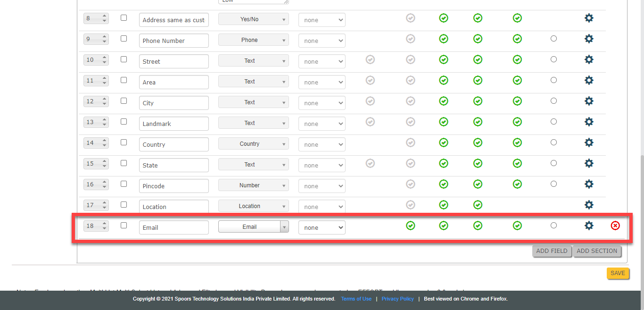Click grey checkmark icon in Street row
Viewport: 644px width, 310px height.
click(370, 59)
